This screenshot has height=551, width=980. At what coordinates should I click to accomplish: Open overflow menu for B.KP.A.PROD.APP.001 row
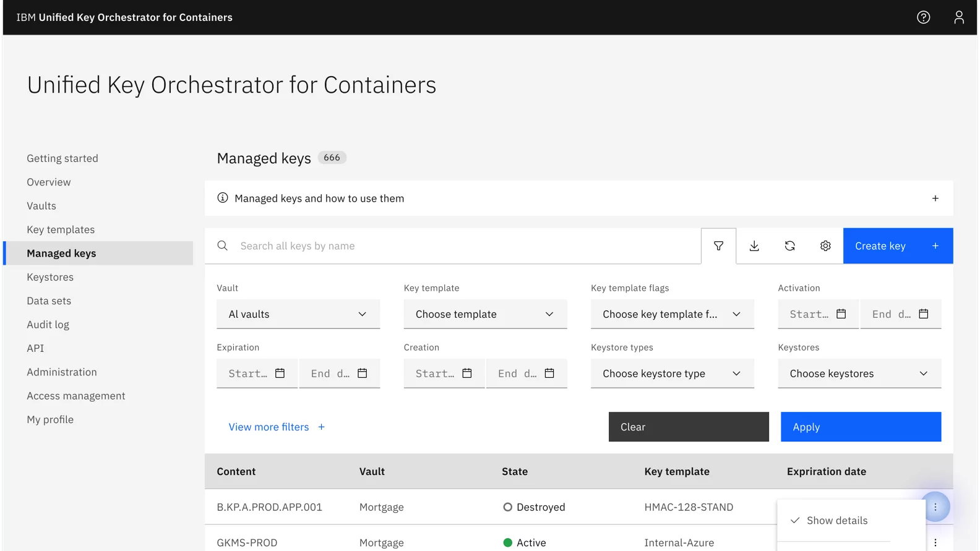[935, 507]
